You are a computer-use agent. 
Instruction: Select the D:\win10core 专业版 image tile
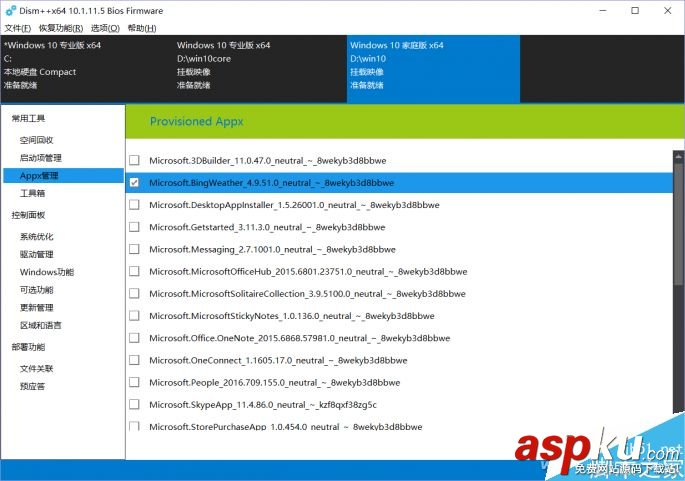coord(259,65)
